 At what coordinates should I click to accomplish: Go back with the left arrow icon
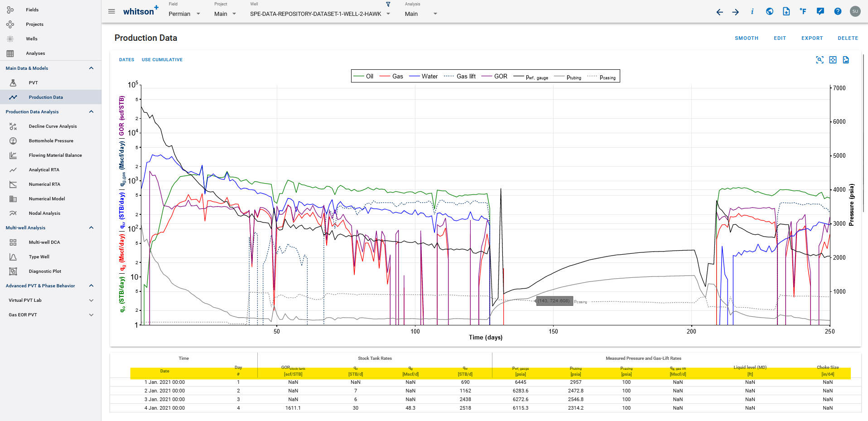coord(719,12)
